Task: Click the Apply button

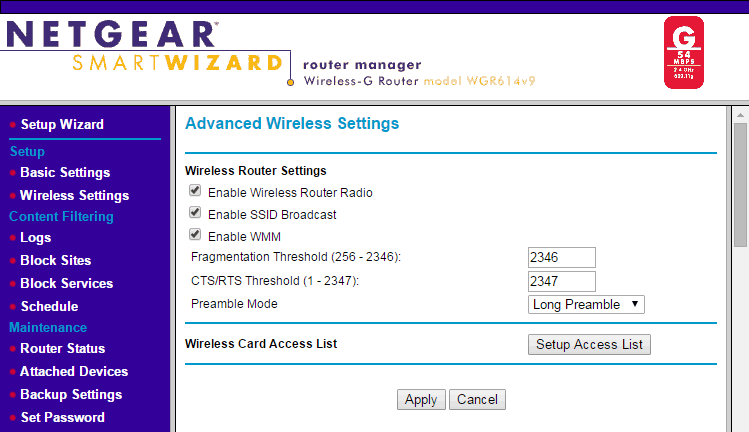Action: click(420, 399)
